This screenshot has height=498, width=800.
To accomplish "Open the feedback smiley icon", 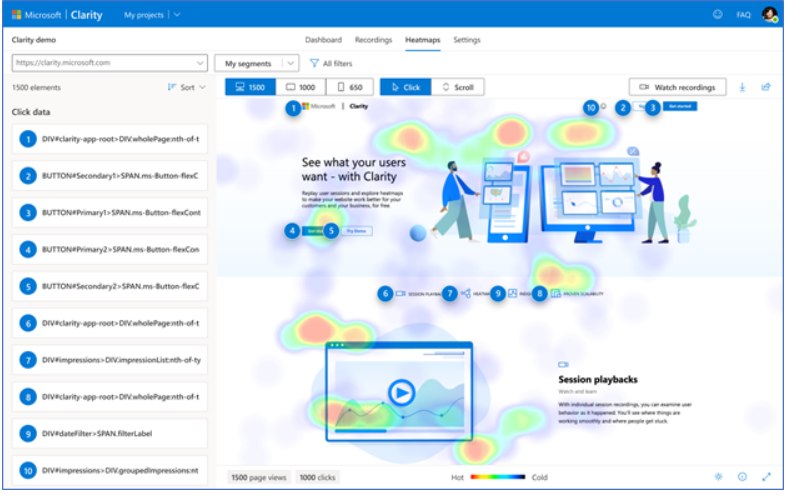I will click(x=717, y=14).
